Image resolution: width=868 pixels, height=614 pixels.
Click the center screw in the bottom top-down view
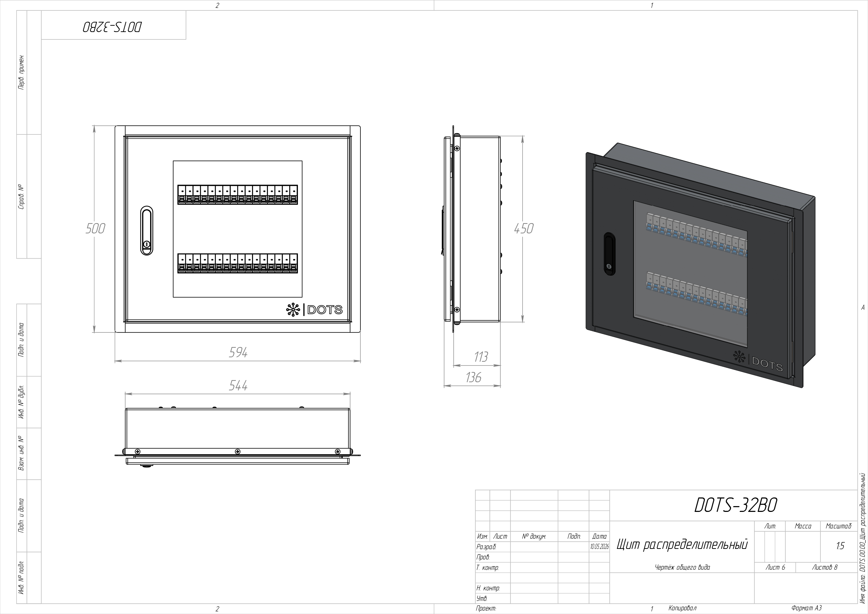click(x=238, y=452)
